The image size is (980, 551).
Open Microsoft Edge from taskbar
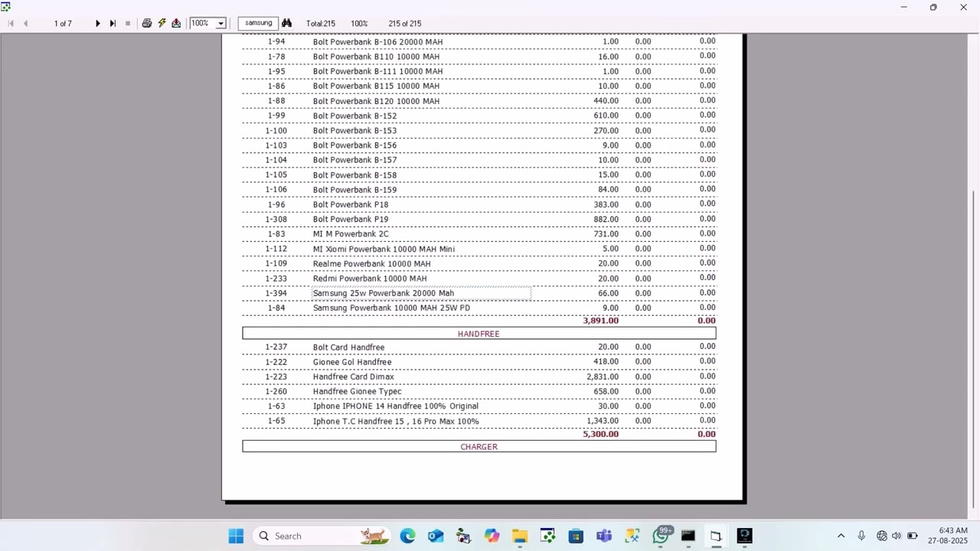tap(407, 536)
